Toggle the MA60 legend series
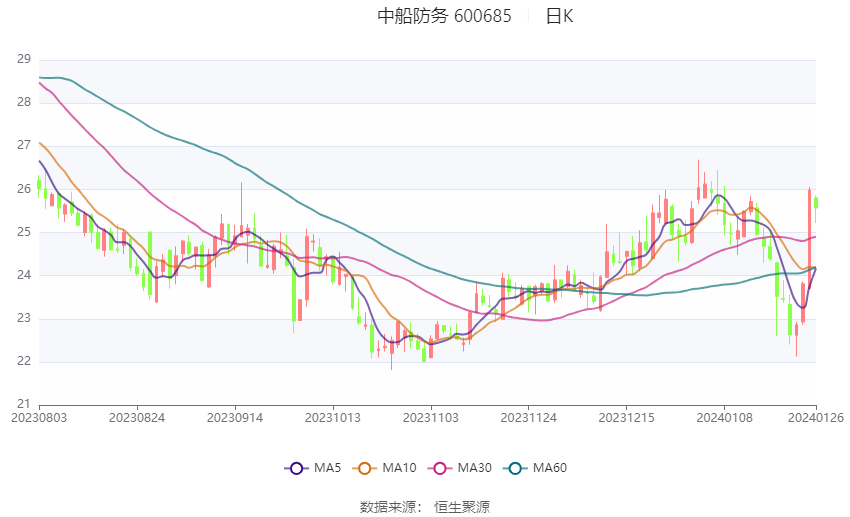850x517 pixels. (535, 468)
